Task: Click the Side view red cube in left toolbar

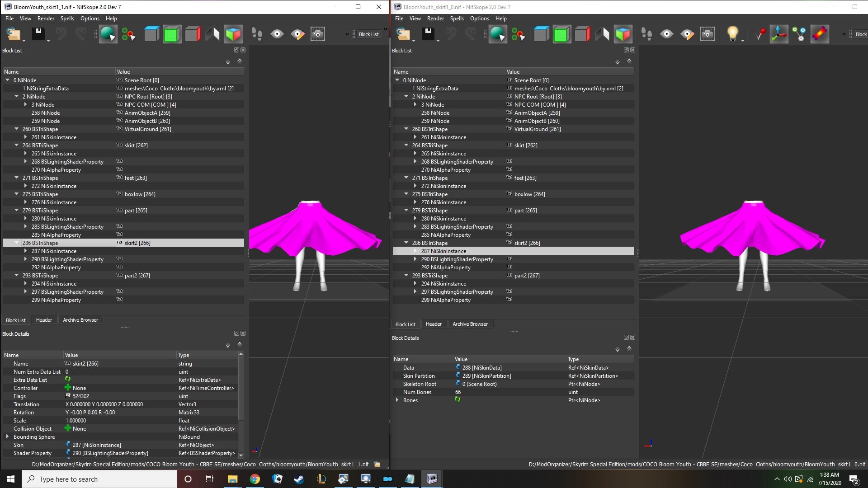Action: (193, 34)
